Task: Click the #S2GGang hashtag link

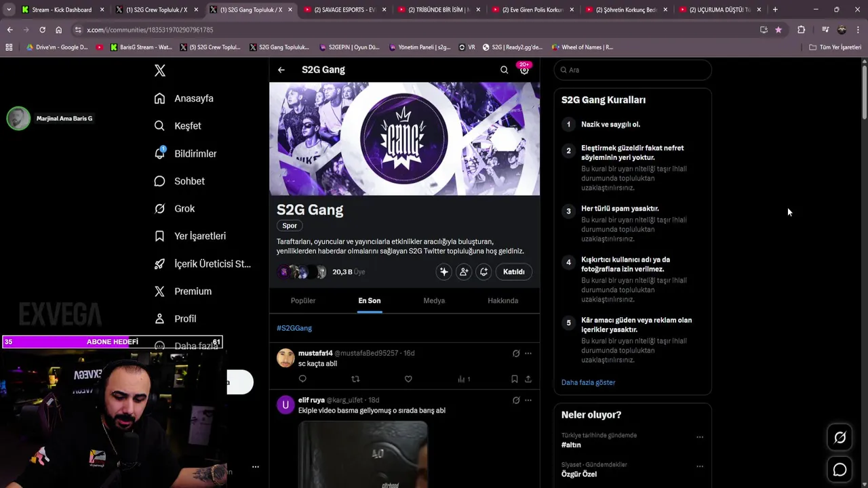Action: 294,328
